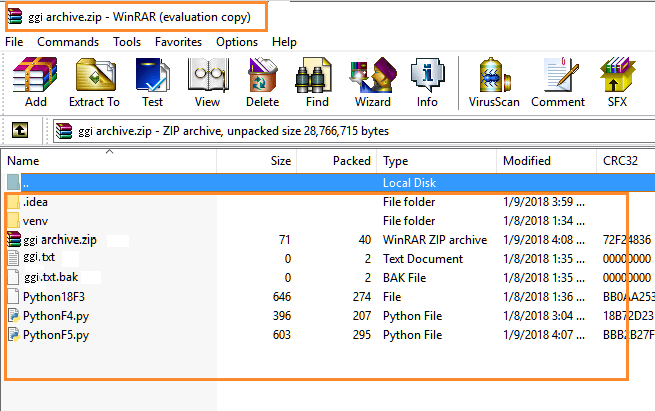Sort file list by Name column
Screen dimensions: 655x411
pyautogui.click(x=23, y=161)
